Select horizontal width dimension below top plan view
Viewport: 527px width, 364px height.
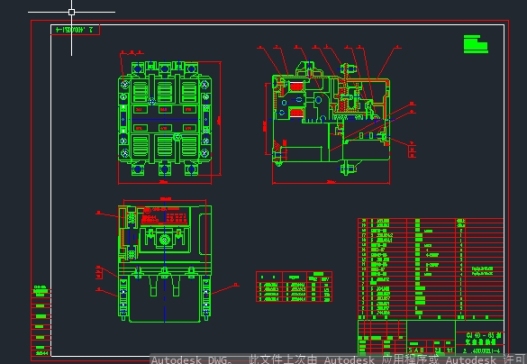pyautogui.click(x=165, y=183)
